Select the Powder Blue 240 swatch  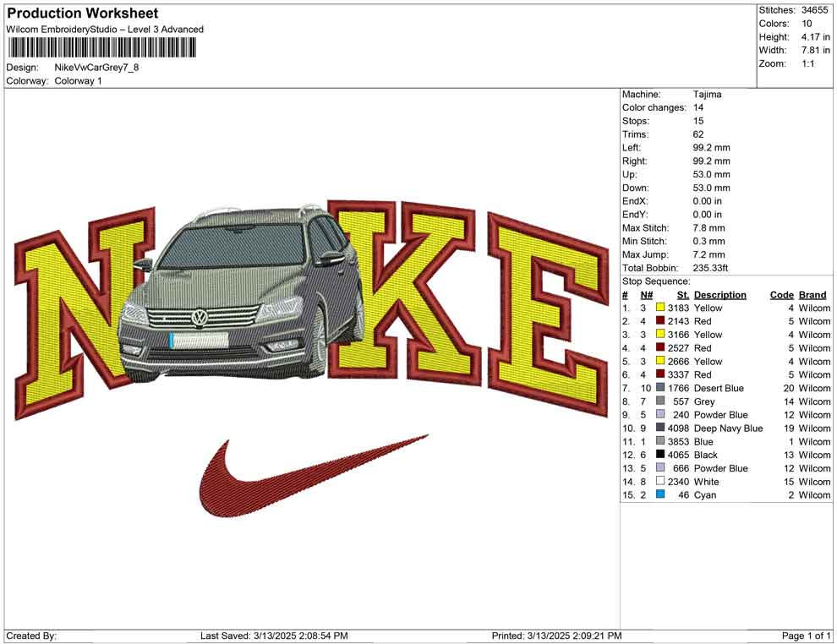tap(660, 414)
